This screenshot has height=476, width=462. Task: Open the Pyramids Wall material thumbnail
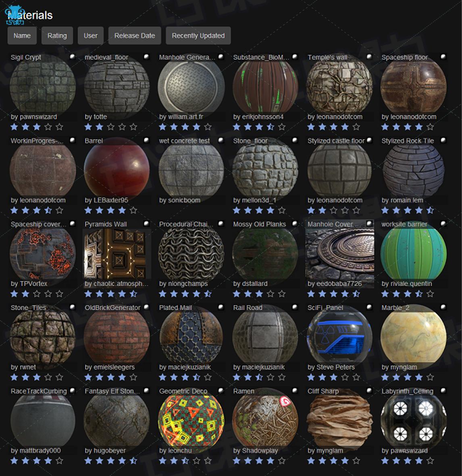[x=117, y=255]
